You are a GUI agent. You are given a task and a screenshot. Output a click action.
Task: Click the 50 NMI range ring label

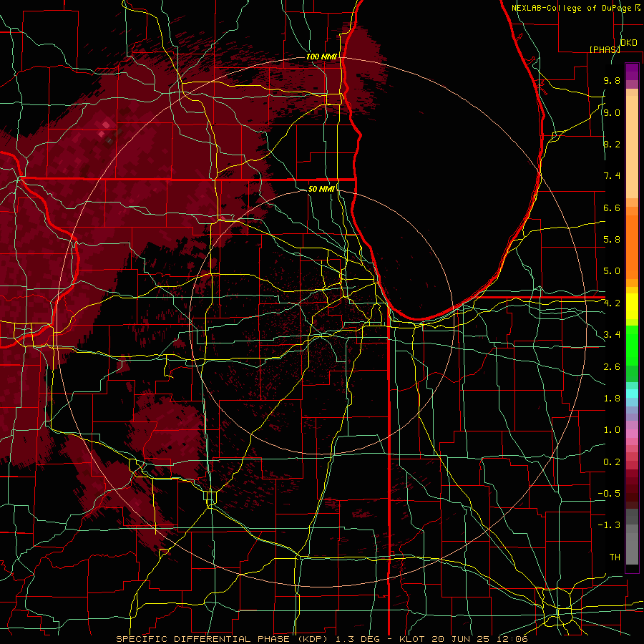pyautogui.click(x=321, y=189)
